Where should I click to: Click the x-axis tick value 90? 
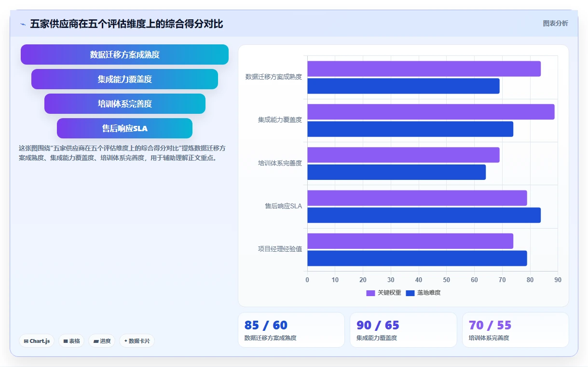point(558,280)
